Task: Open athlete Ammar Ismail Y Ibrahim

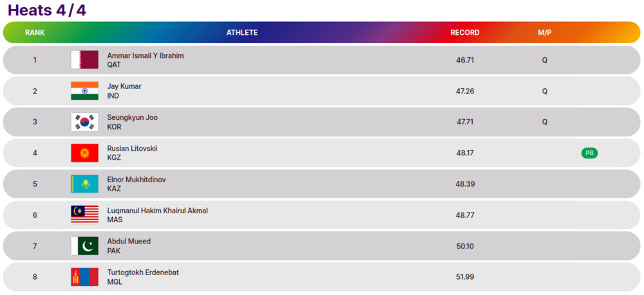Action: tap(146, 55)
